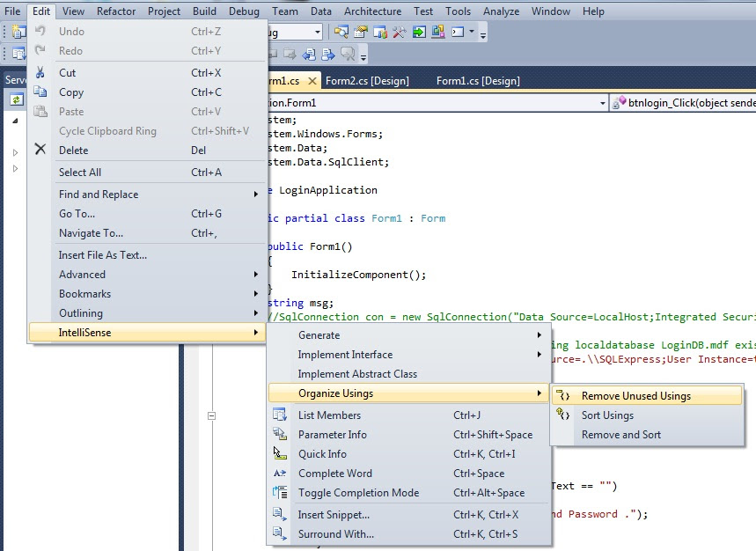Open the Build menu

pos(204,11)
